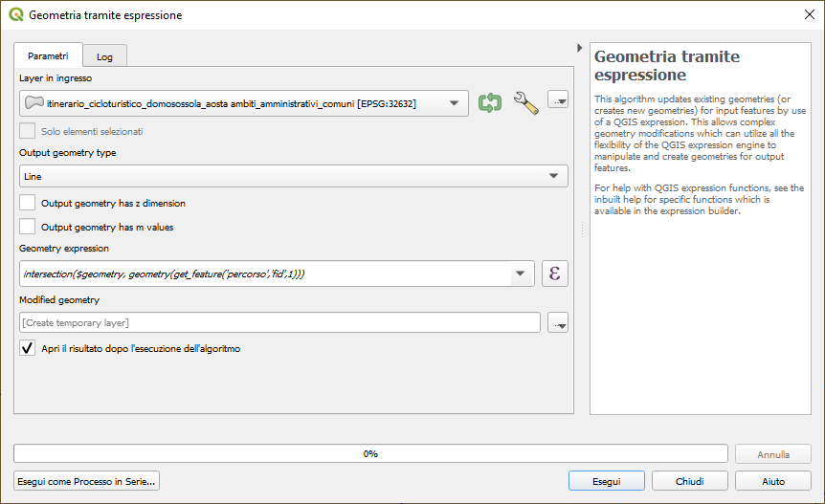Screen dimensions: 825x504
Task: Open the Geometry expression history dropdown
Action: pos(521,274)
